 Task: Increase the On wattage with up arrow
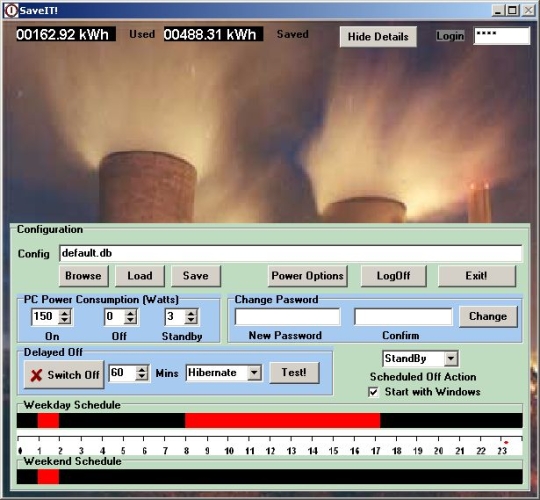[x=65, y=313]
